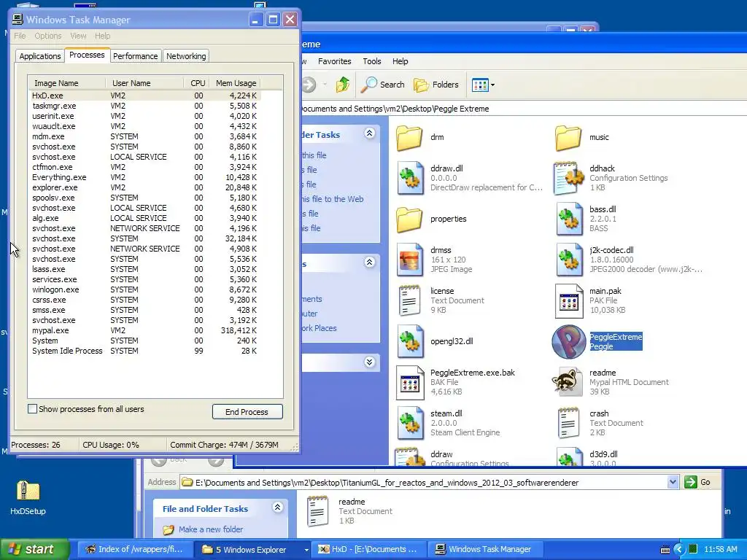Image resolution: width=747 pixels, height=560 pixels.
Task: Select the HxD.exe process row
Action: point(144,96)
